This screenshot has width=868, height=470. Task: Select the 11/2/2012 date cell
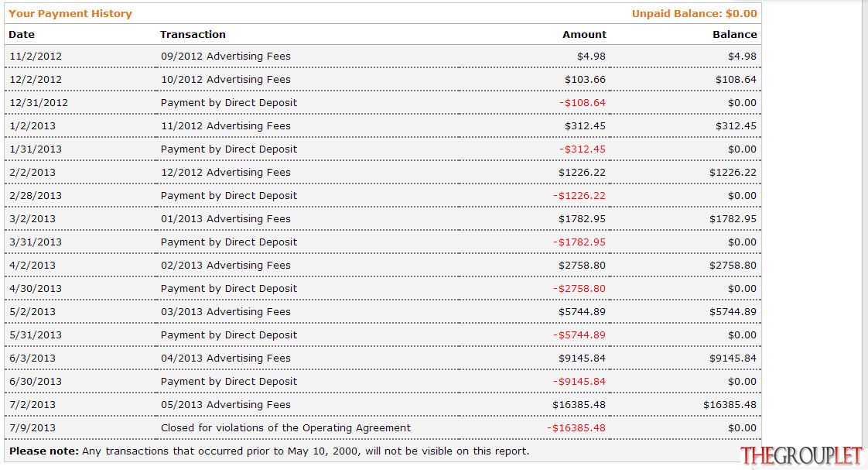tap(36, 57)
